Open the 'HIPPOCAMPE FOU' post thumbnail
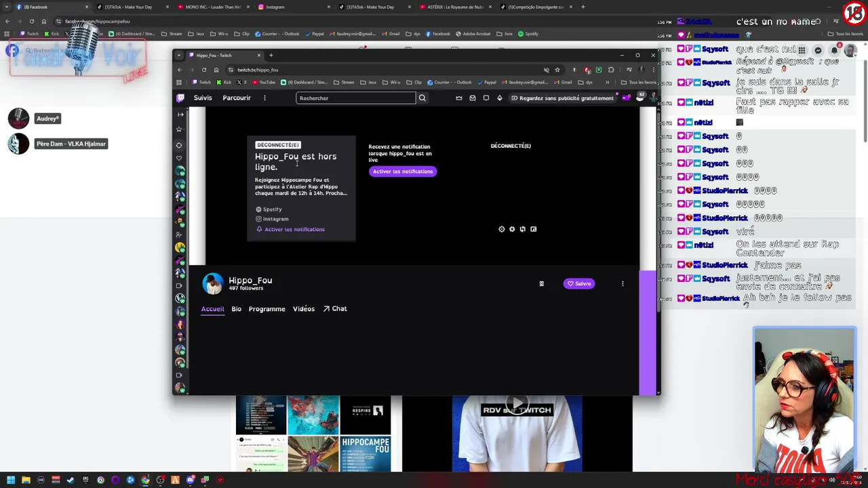Screen dimensions: 868x488 [x=366, y=454]
